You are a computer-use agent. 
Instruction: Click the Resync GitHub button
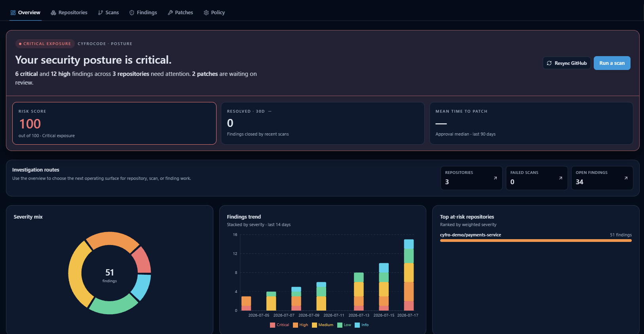coord(567,63)
